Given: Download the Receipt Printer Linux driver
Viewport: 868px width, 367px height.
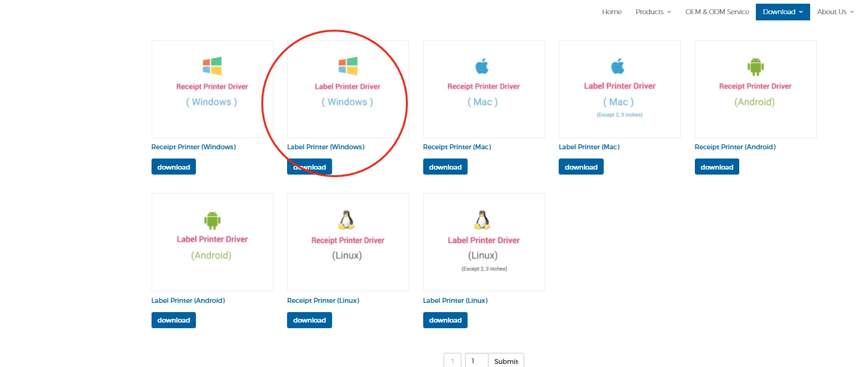Looking at the screenshot, I should pyautogui.click(x=309, y=320).
